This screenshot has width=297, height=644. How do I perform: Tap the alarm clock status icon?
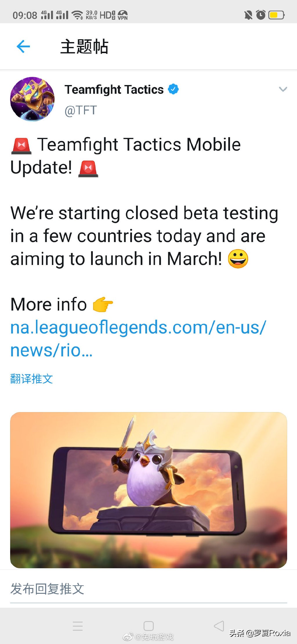pos(261,15)
